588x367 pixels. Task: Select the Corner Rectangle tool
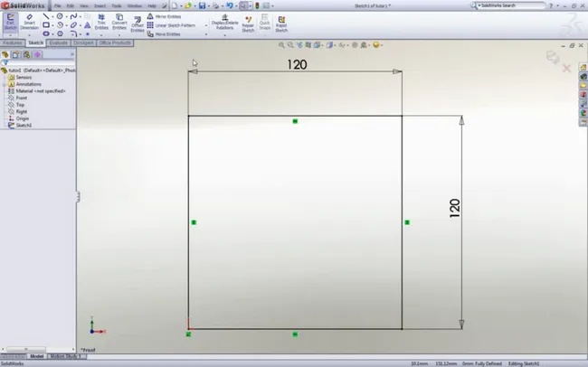coord(46,25)
